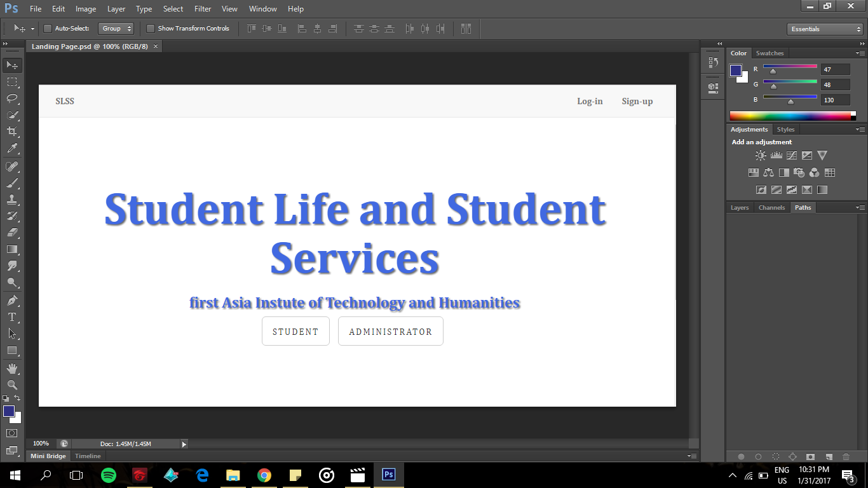Image resolution: width=868 pixels, height=488 pixels.
Task: Select the Smudge/Blur tool
Action: click(12, 266)
